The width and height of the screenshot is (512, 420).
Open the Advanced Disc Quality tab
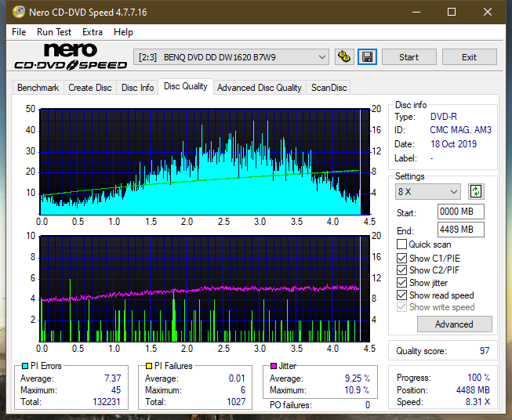[x=260, y=88]
